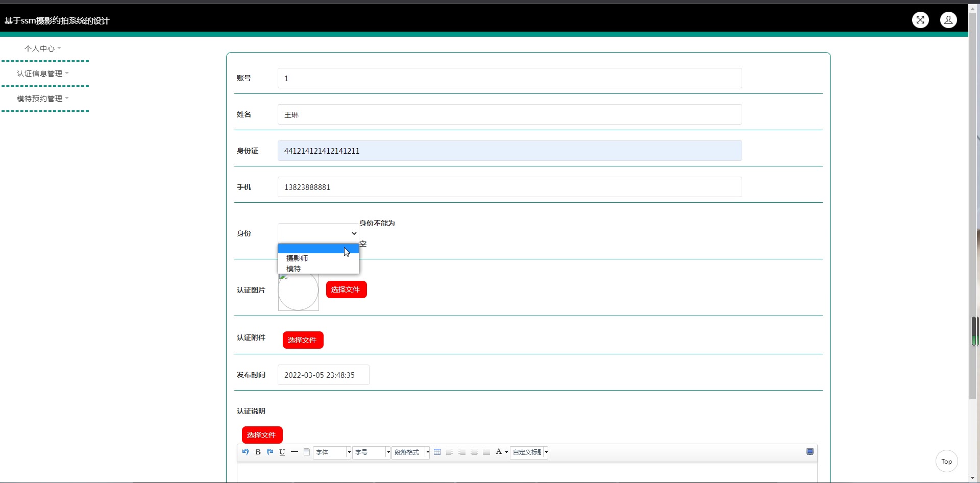Align text right in the editor
The width and height of the screenshot is (980, 483).
click(462, 452)
